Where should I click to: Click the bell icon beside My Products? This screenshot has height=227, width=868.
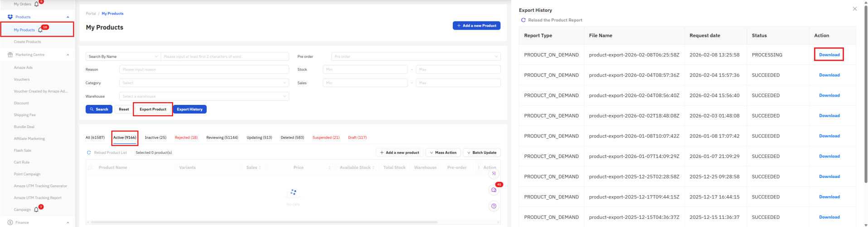(40, 30)
